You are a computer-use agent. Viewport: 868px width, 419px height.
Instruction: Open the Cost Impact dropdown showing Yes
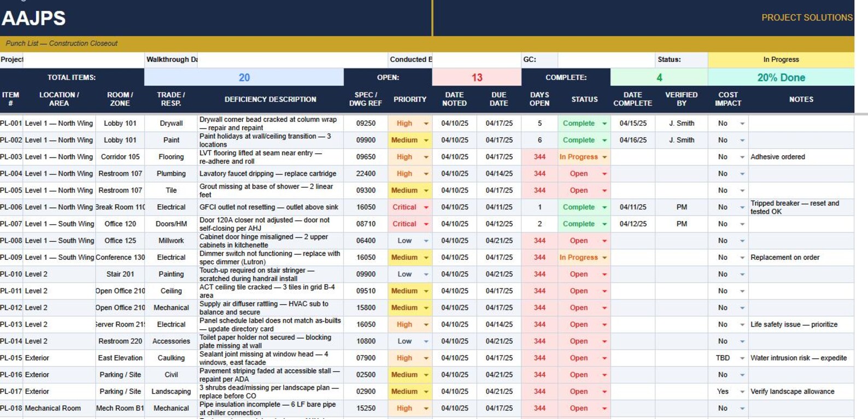point(742,392)
